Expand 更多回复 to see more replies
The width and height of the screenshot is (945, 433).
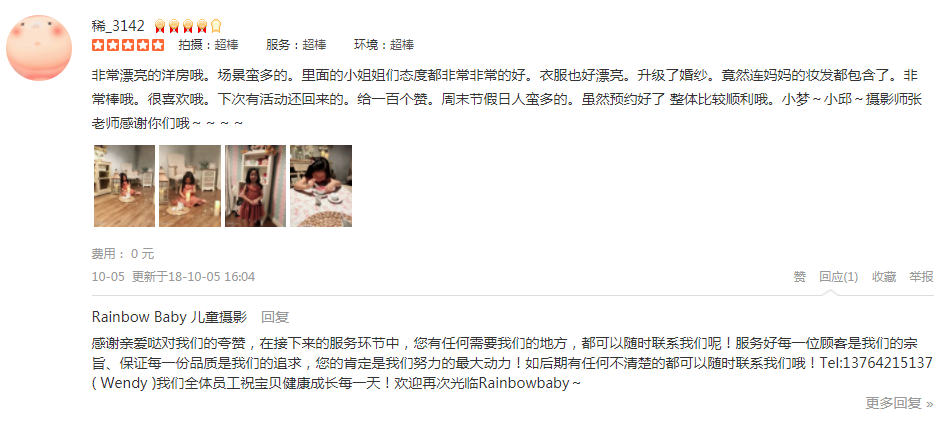[900, 403]
